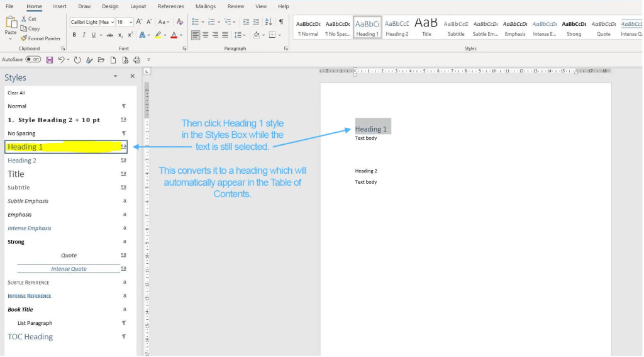The image size is (644, 357).
Task: Toggle bold formatting
Action: pos(74,35)
